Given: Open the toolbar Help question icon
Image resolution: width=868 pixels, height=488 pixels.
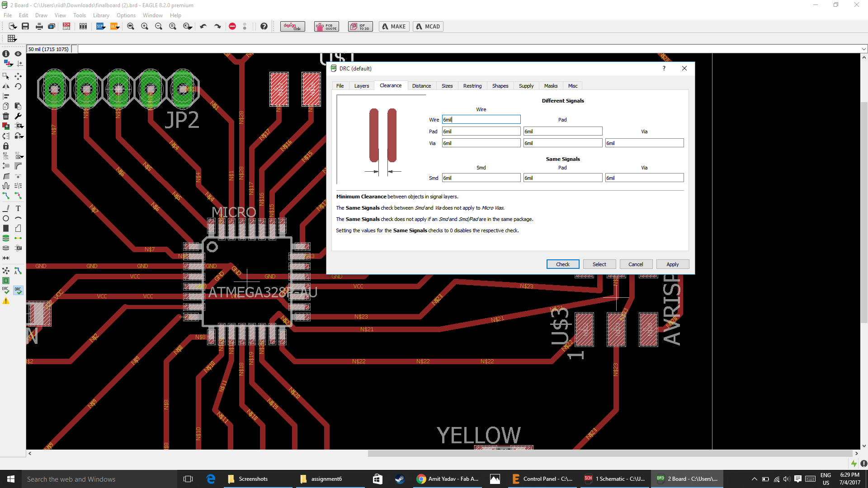Looking at the screenshot, I should (x=264, y=26).
